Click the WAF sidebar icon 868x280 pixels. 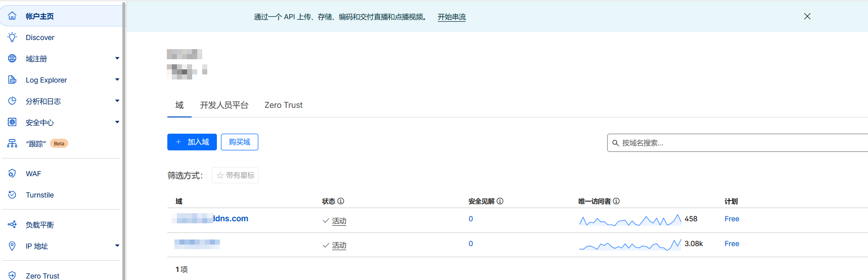pyautogui.click(x=12, y=174)
